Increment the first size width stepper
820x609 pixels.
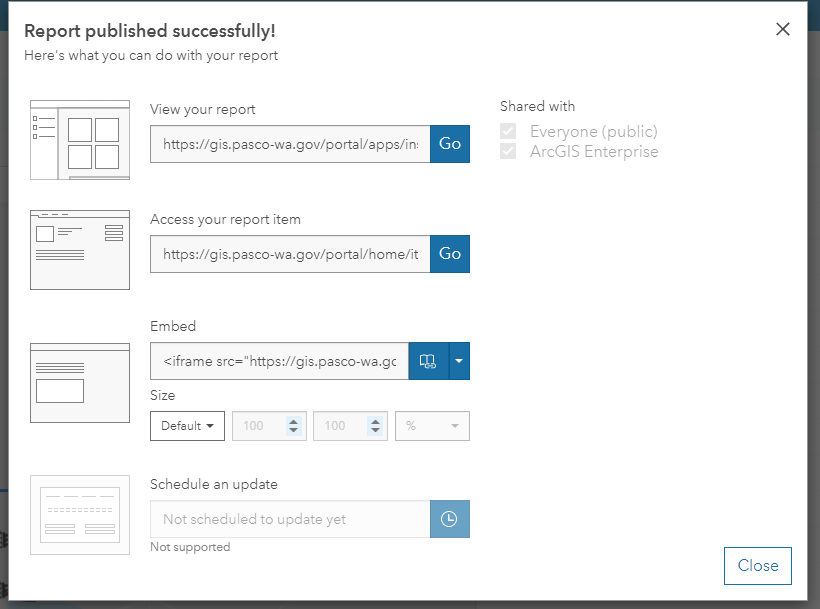pos(293,421)
